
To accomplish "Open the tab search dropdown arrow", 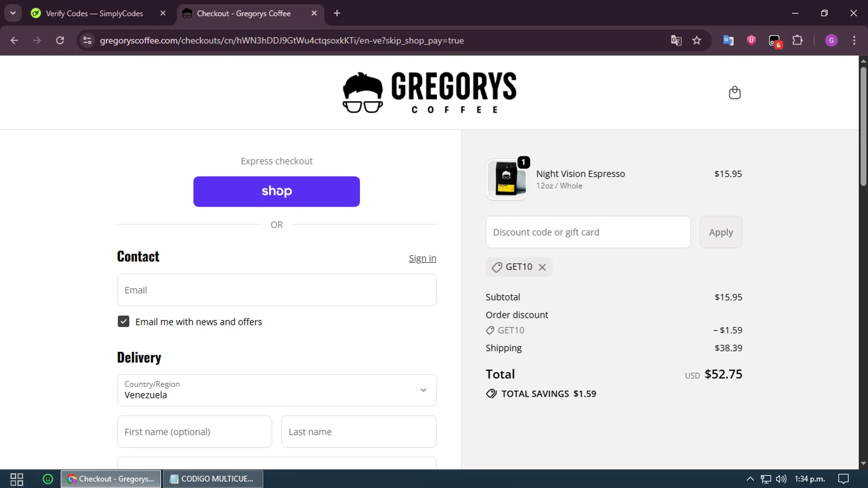I will [13, 13].
